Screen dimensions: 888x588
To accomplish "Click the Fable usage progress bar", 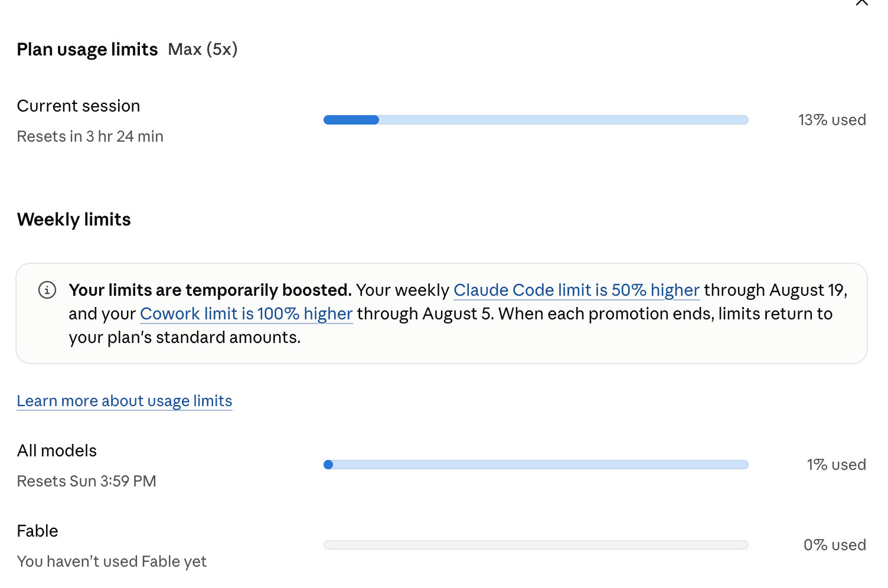I will coord(536,545).
